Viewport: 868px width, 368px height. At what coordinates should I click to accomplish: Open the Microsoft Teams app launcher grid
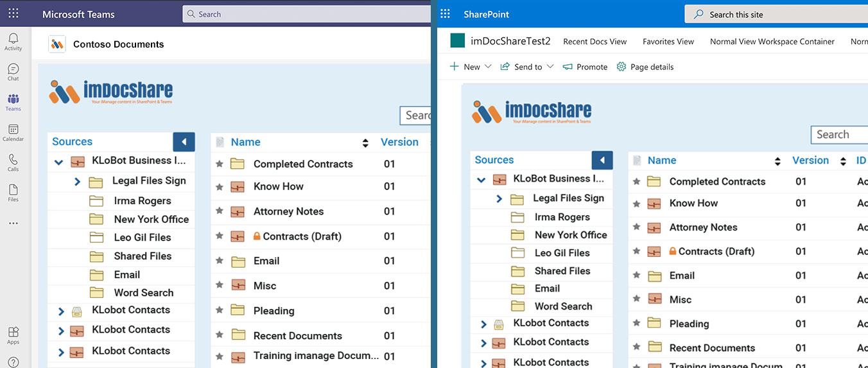(13, 13)
